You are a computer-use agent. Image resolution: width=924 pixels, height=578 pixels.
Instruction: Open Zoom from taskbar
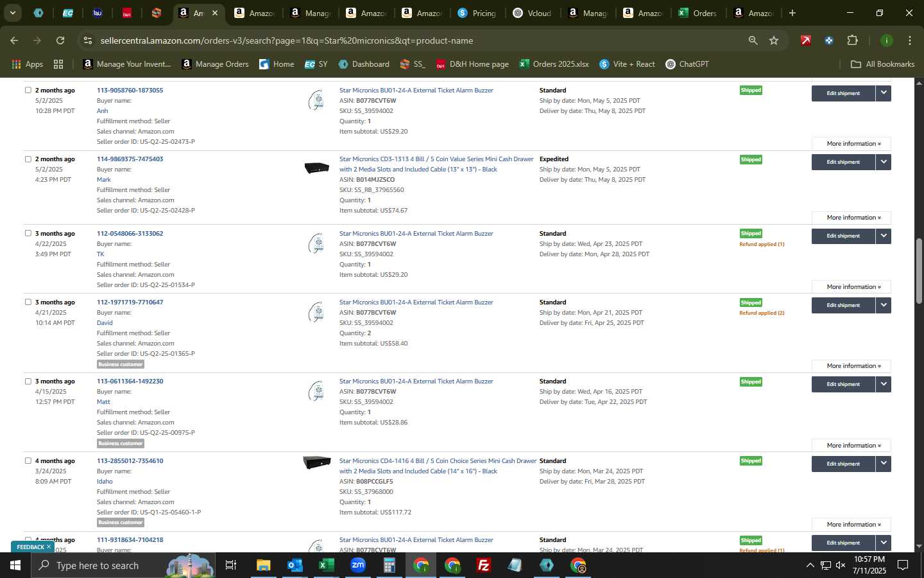coord(358,565)
